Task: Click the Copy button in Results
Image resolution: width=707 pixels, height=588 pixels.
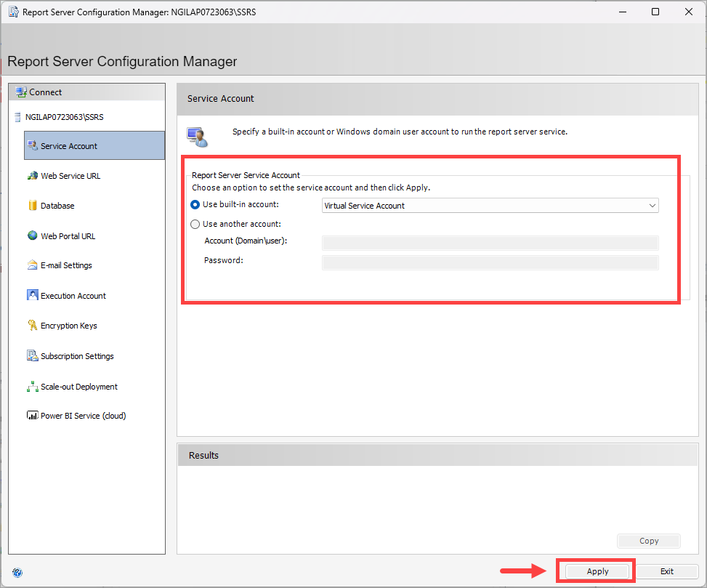Action: pyautogui.click(x=648, y=541)
